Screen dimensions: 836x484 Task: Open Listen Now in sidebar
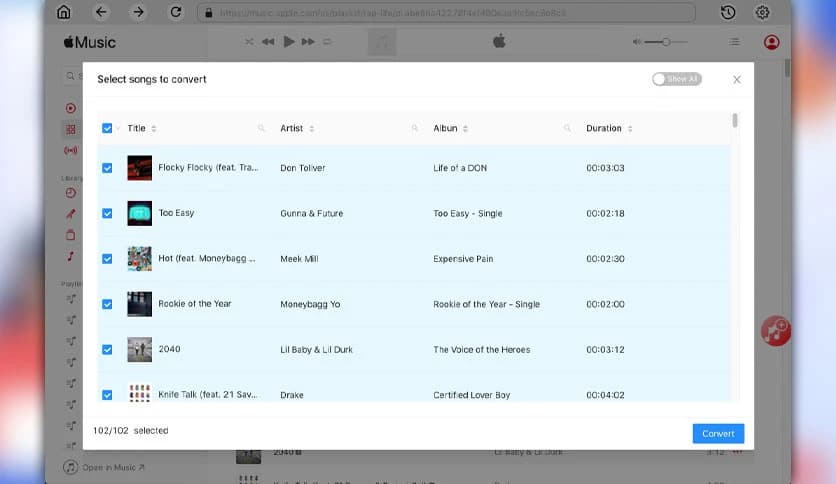pos(70,108)
